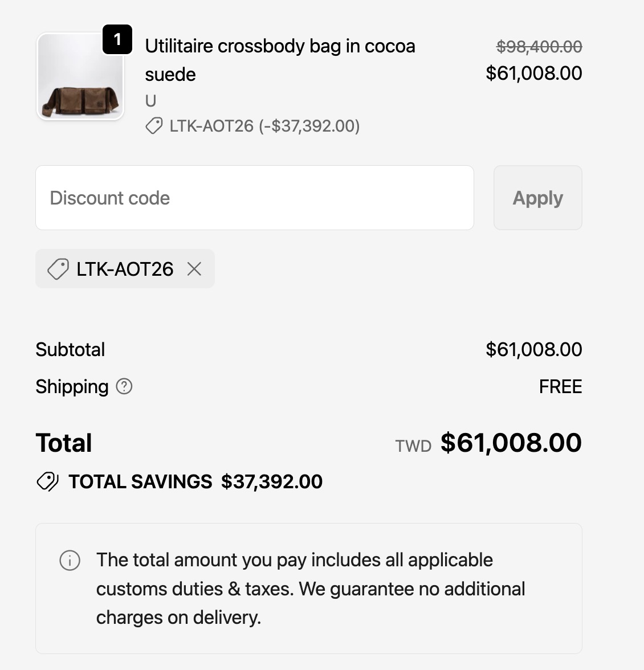
Task: Click the Total Savings tags icon
Action: pos(48,481)
